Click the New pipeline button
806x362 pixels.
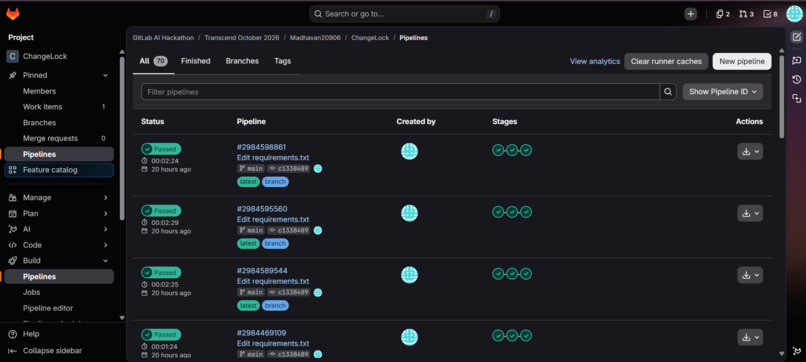point(742,61)
